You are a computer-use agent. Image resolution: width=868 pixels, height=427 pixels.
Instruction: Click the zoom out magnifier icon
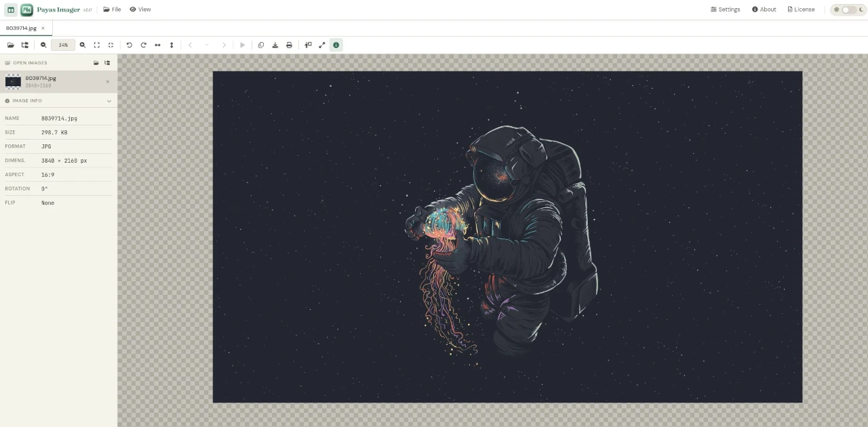point(43,45)
